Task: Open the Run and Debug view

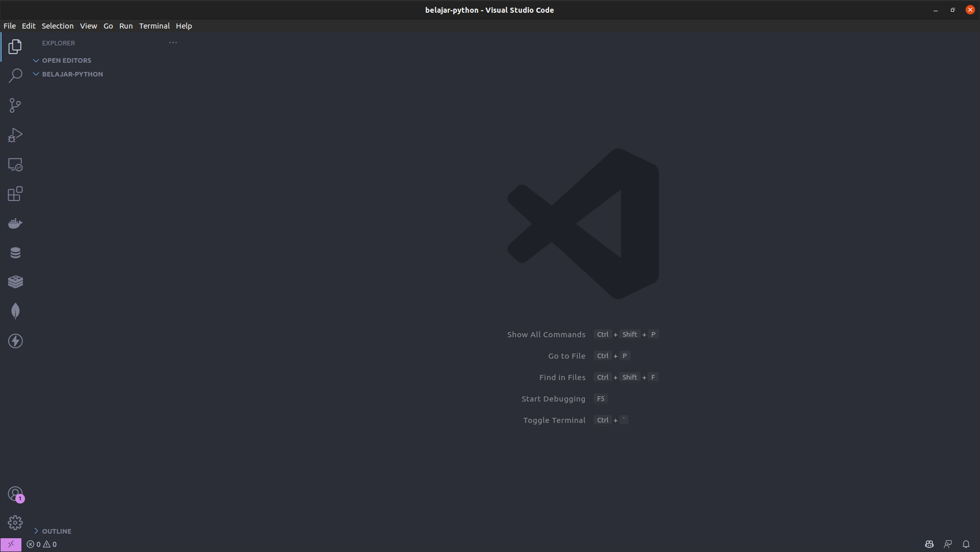Action: pyautogui.click(x=15, y=135)
